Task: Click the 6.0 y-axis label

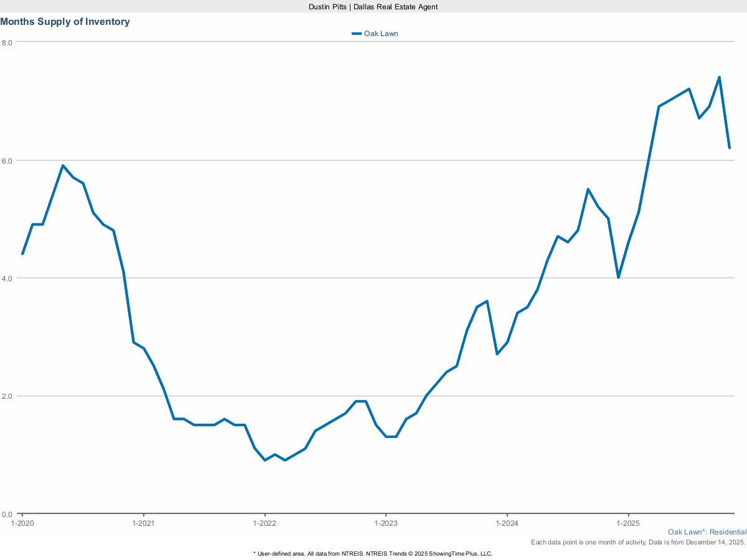Action: click(7, 161)
